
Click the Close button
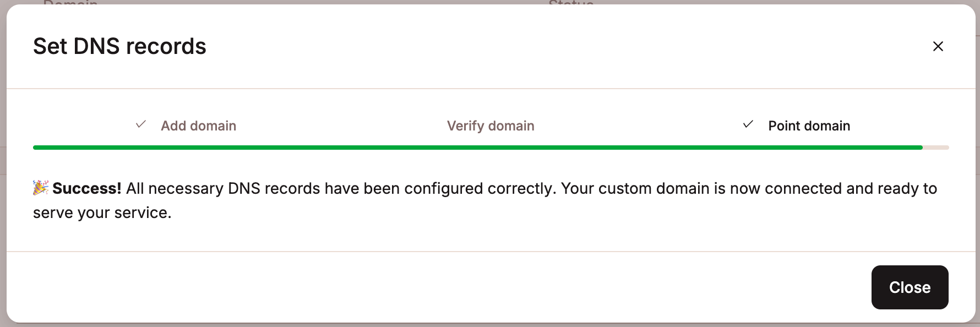pyautogui.click(x=910, y=287)
